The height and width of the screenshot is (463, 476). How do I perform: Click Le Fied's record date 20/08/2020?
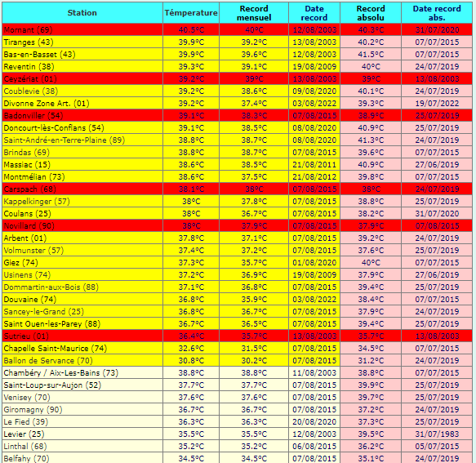314,421
